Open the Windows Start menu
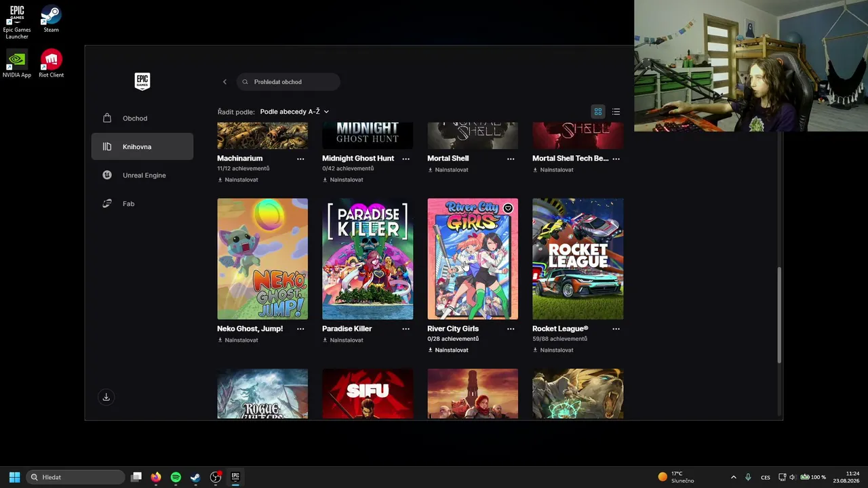The width and height of the screenshot is (868, 488). (x=14, y=477)
